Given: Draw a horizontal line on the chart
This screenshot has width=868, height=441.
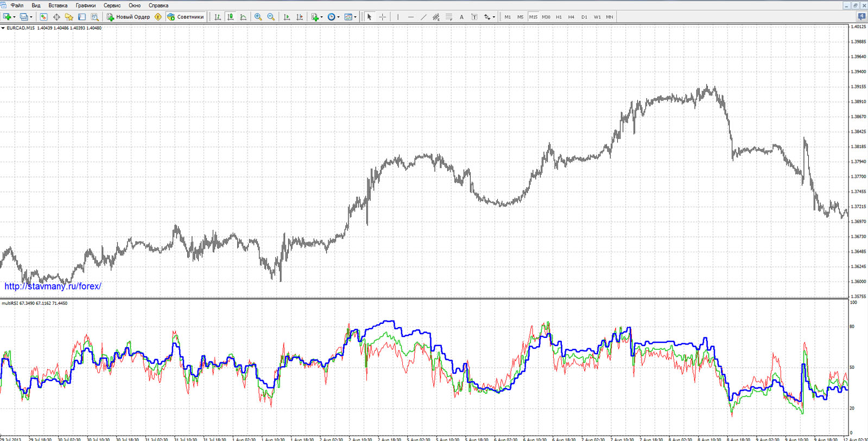Looking at the screenshot, I should click(x=410, y=17).
